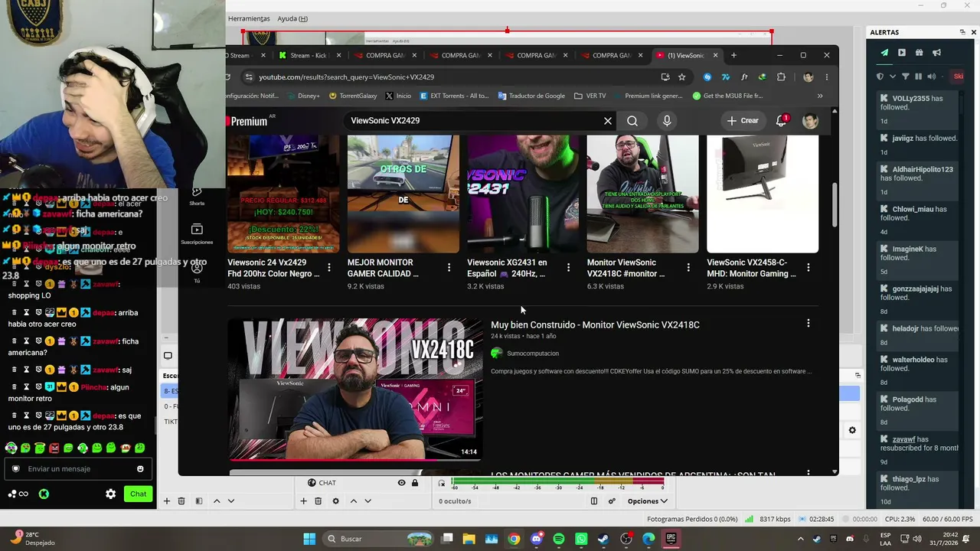Open options for ViewSonic VX2458-C-MHD video
Image resolution: width=980 pixels, height=551 pixels.
point(808,267)
